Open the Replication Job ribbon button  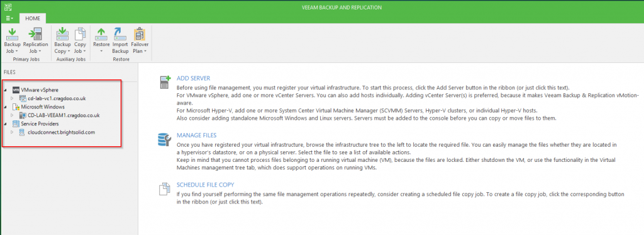36,41
